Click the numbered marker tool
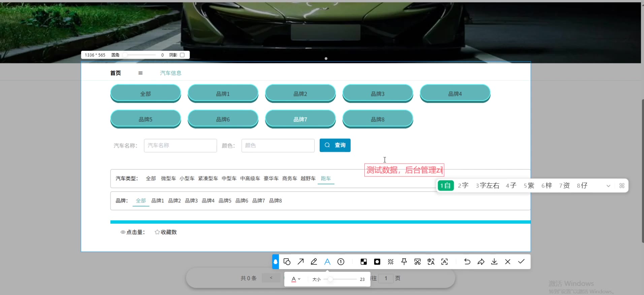 click(x=341, y=262)
